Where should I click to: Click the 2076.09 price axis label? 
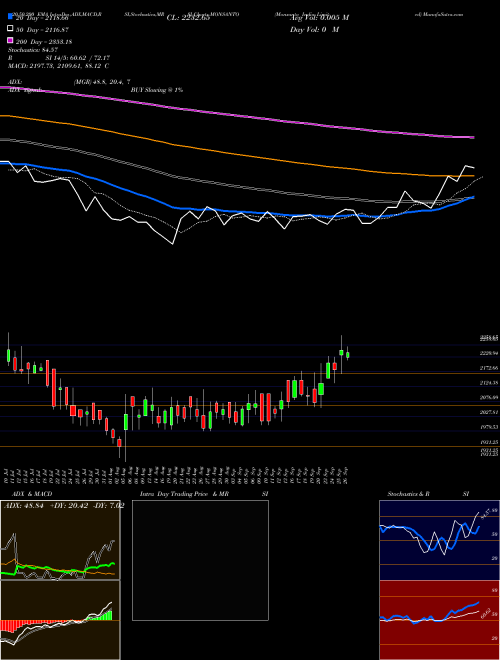(x=489, y=397)
